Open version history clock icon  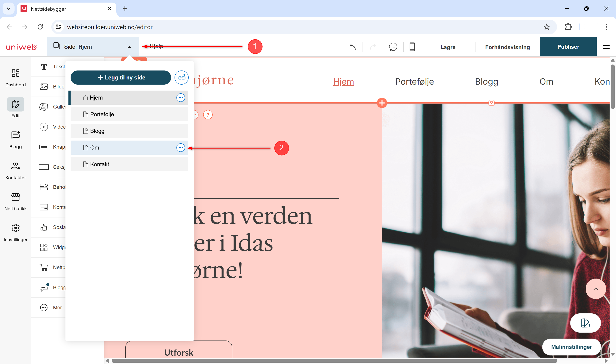click(x=393, y=47)
